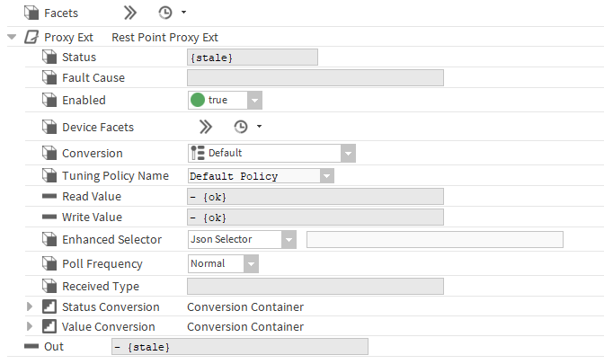The height and width of the screenshot is (364, 604).
Task: Toggle the Enabled true dropdown
Action: tap(254, 101)
